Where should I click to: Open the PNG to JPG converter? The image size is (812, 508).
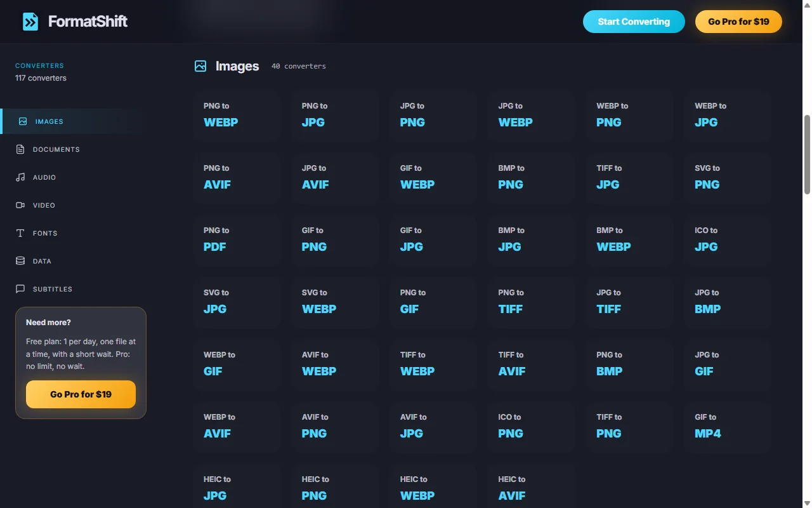tap(336, 115)
